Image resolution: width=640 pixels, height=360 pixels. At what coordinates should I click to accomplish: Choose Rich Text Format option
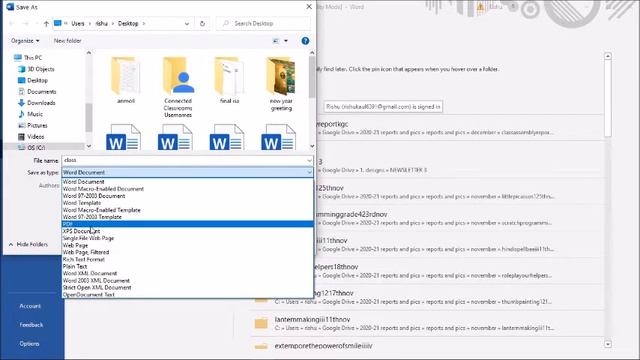pyautogui.click(x=84, y=259)
